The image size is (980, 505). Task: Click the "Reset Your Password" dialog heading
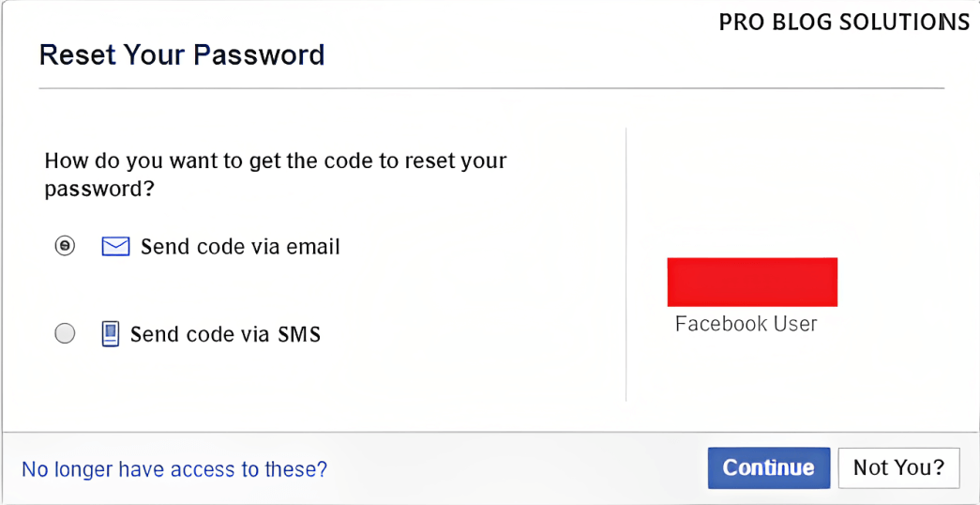coord(182,55)
